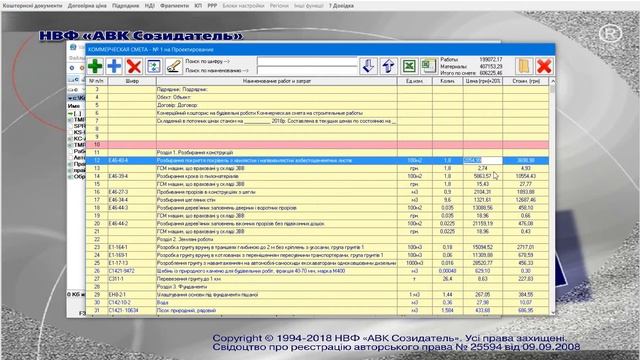Select row 3 'Підрядник: Подрядчик:'

[x=317, y=89]
